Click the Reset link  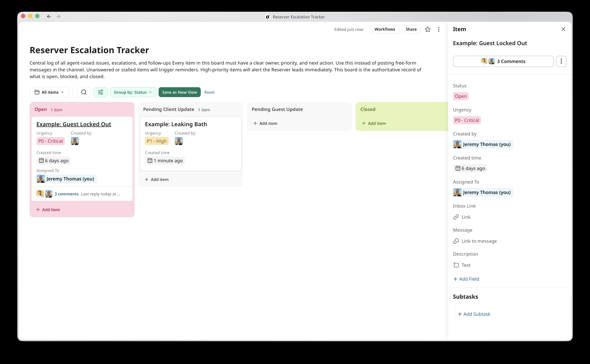(x=209, y=92)
